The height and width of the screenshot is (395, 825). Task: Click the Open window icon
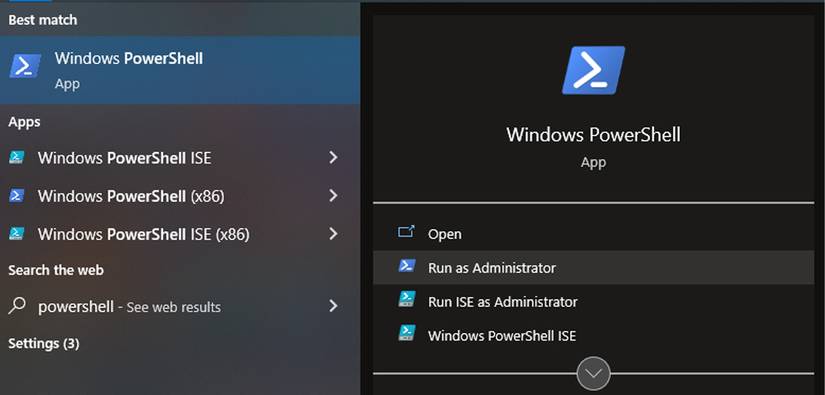click(x=406, y=232)
